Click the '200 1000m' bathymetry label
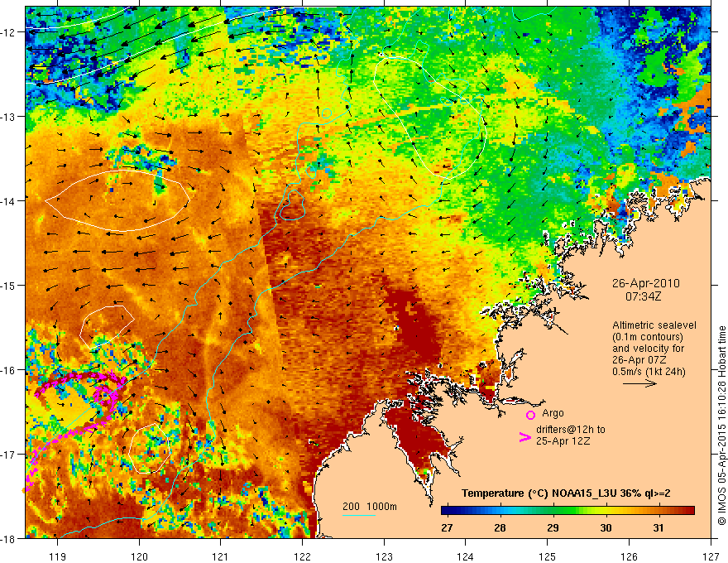 click(370, 507)
